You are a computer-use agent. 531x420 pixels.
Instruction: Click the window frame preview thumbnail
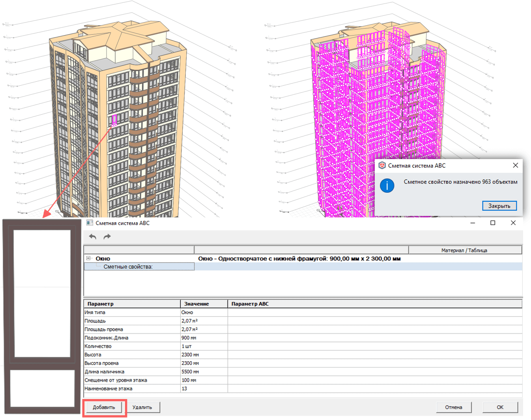click(x=41, y=316)
